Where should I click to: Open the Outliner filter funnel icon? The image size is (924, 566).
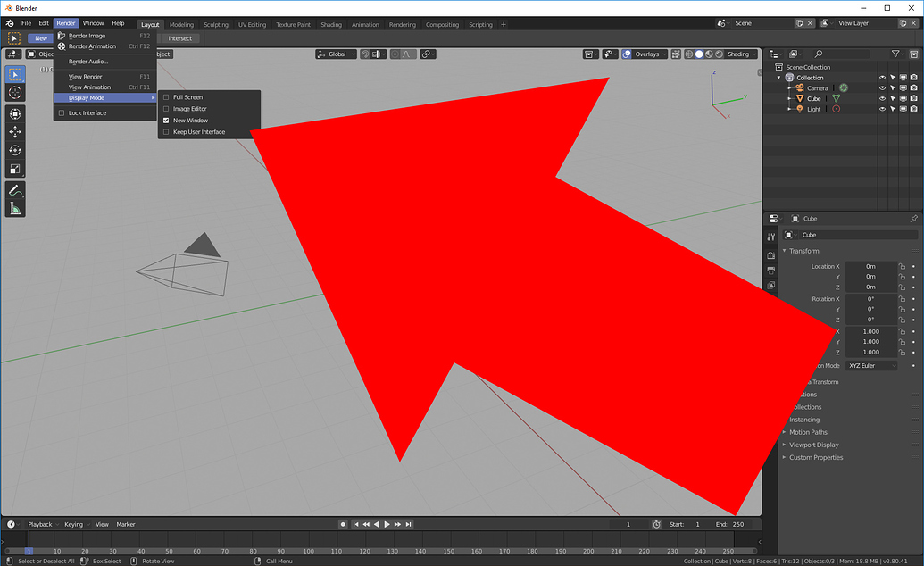pyautogui.click(x=895, y=54)
